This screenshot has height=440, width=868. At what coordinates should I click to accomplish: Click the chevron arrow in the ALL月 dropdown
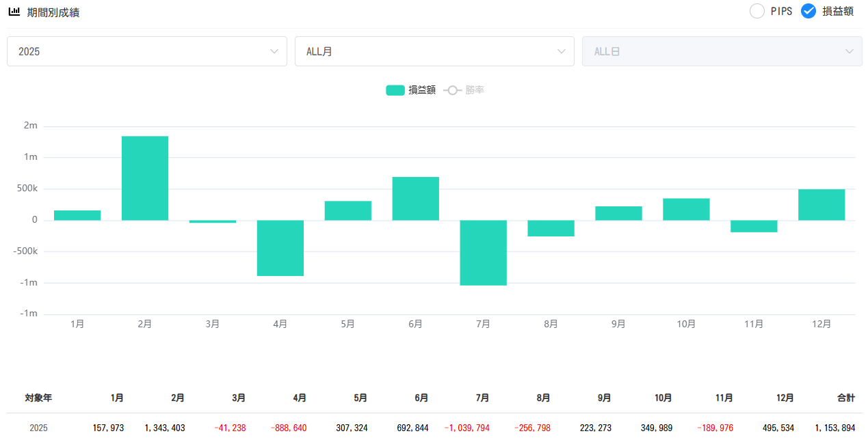tap(562, 51)
